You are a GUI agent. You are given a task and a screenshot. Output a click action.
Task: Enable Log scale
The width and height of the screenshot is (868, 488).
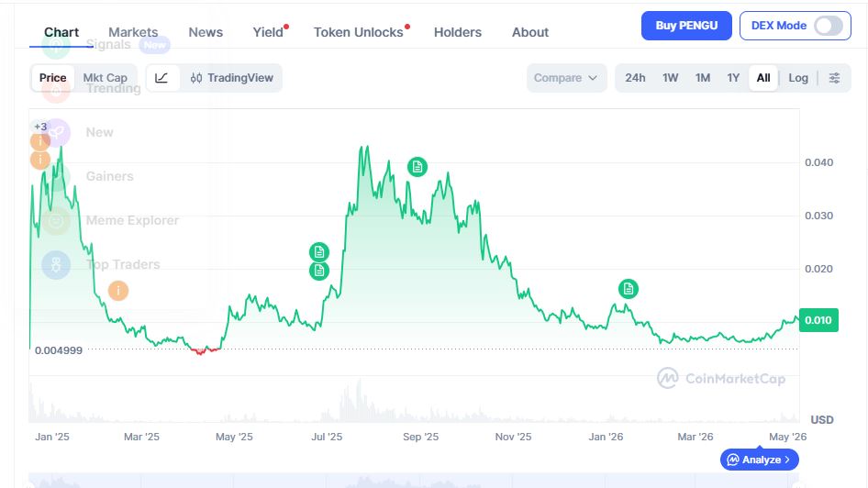tap(797, 78)
